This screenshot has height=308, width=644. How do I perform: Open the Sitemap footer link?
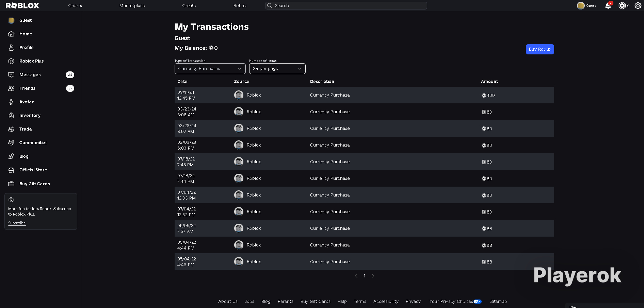499,302
